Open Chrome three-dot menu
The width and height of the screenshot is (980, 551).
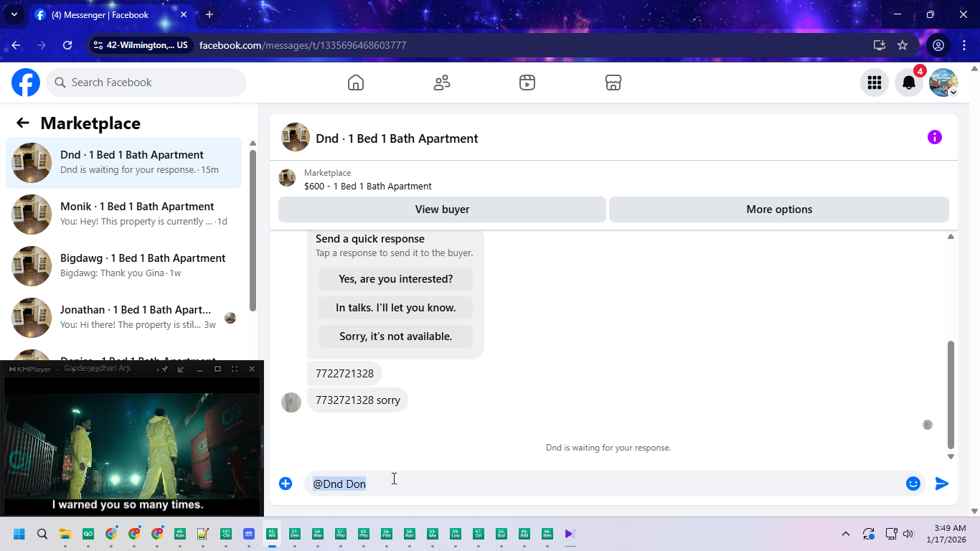coord(964,45)
